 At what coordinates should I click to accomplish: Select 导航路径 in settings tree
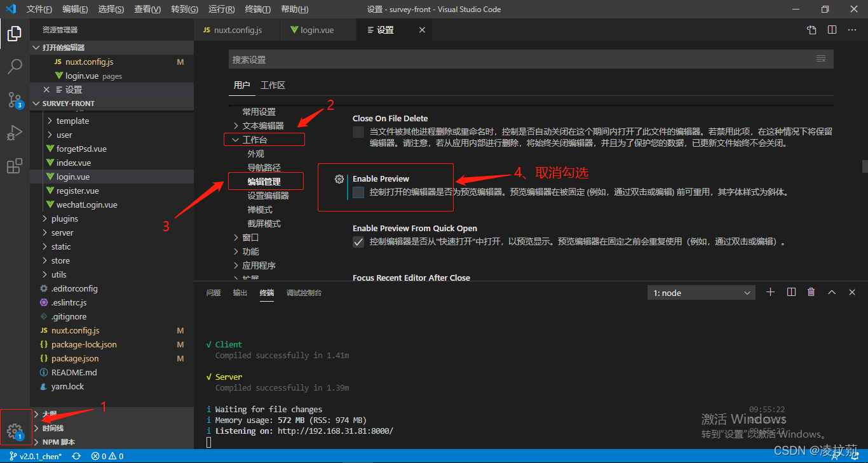(x=264, y=168)
